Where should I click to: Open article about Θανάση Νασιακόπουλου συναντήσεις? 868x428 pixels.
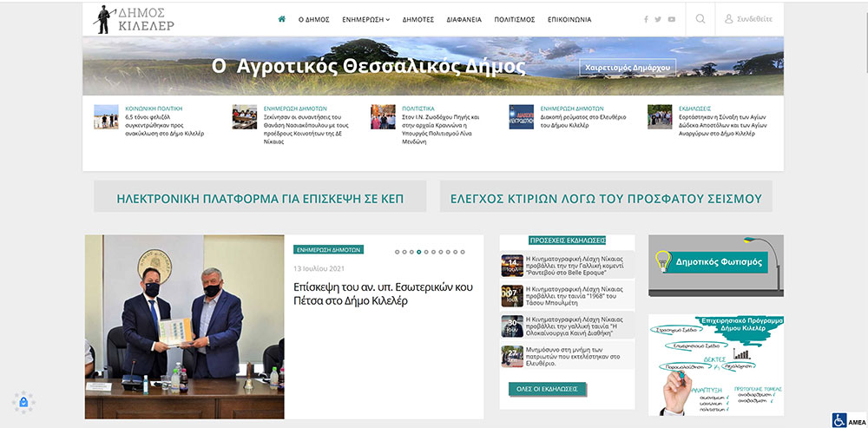point(306,129)
